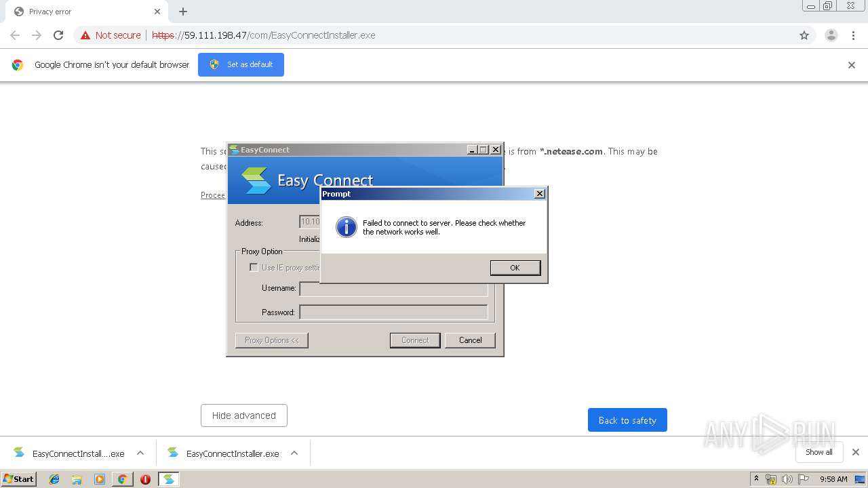Viewport: 868px width, 488px height.
Task: Click the second download's file icon
Action: [173, 452]
